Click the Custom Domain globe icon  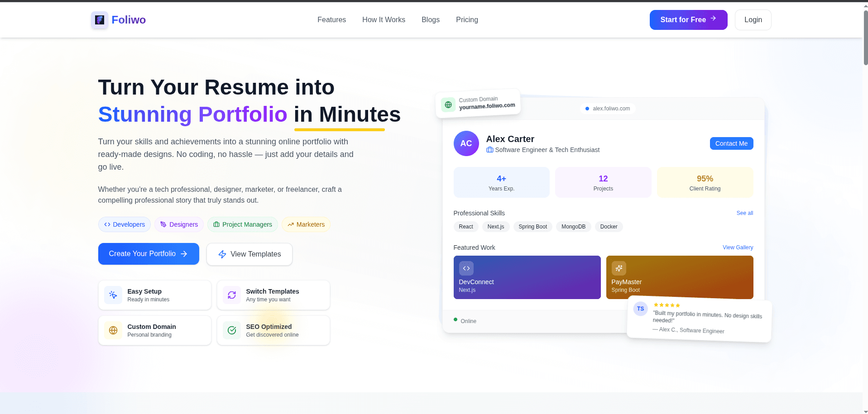[x=113, y=330]
